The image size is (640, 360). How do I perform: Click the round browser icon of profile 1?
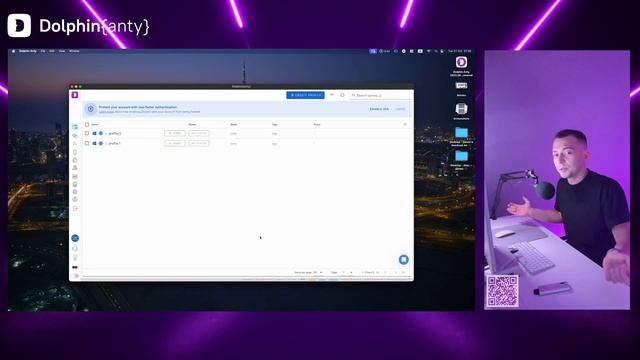[x=101, y=144]
